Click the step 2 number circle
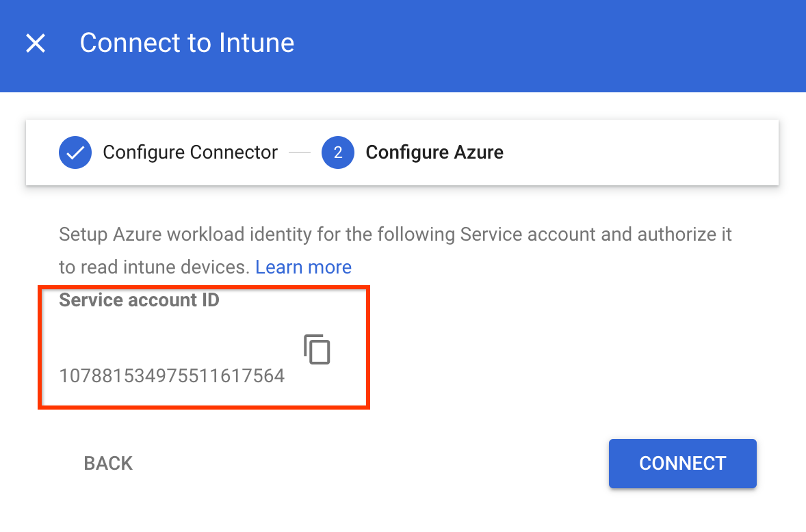Viewport: 806px width, 532px height. (337, 152)
